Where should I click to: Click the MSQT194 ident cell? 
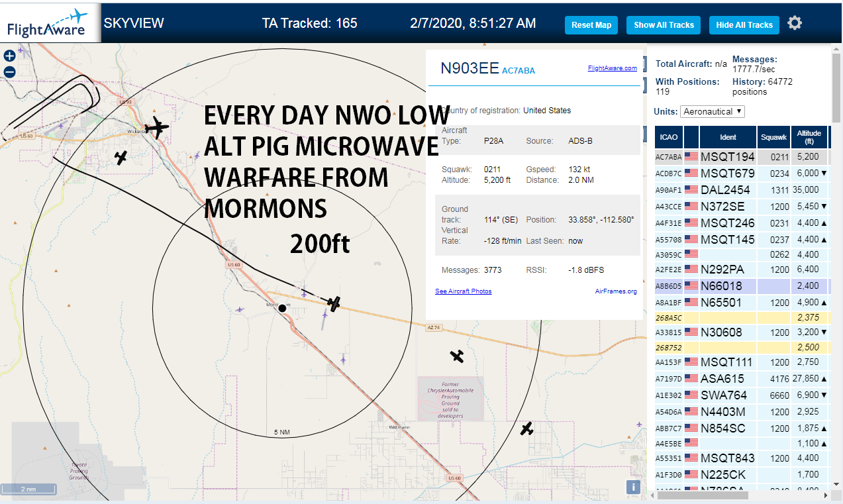(x=728, y=157)
